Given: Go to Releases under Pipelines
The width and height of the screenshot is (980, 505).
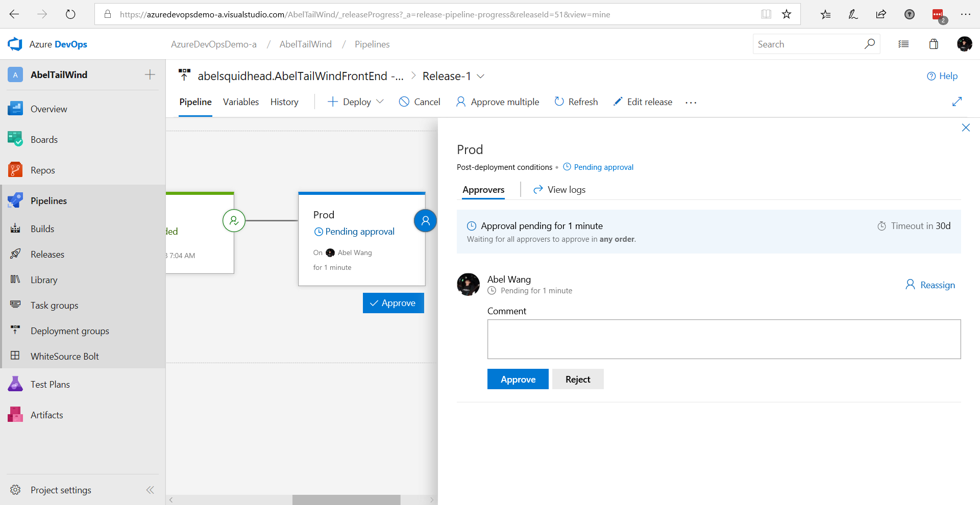Looking at the screenshot, I should point(47,254).
